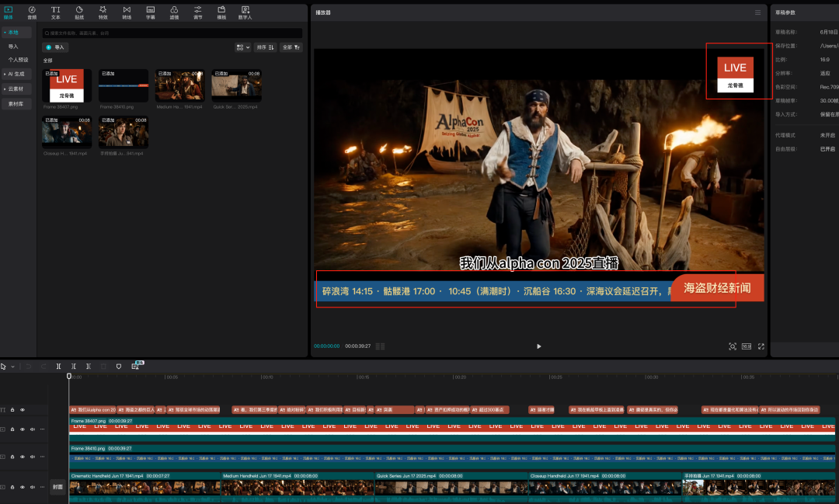The height and width of the screenshot is (504, 839).
Task: Open the 贴纸 (Stickers) panel icon
Action: [x=79, y=12]
